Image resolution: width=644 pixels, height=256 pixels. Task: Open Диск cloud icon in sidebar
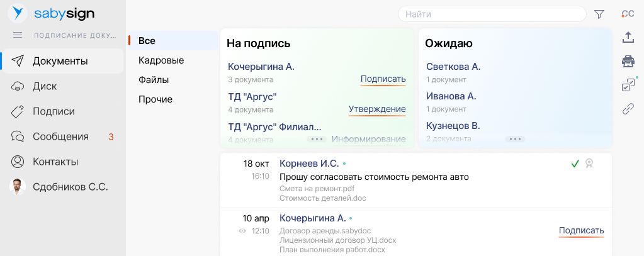click(18, 86)
